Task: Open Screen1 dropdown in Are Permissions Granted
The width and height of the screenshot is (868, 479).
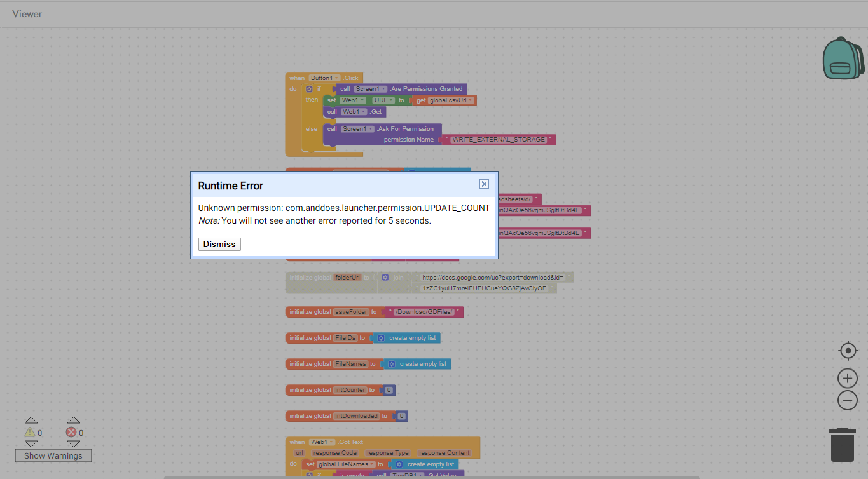Action: pyautogui.click(x=370, y=89)
